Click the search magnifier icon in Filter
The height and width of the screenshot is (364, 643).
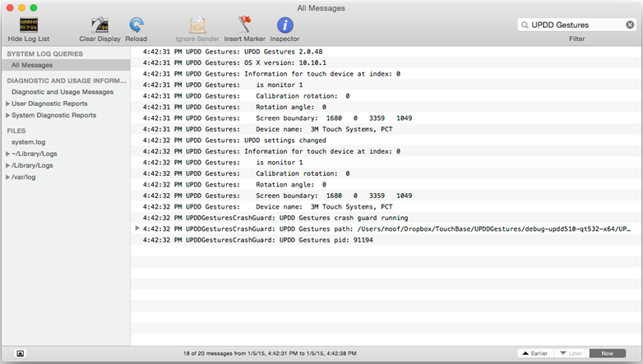pos(525,25)
